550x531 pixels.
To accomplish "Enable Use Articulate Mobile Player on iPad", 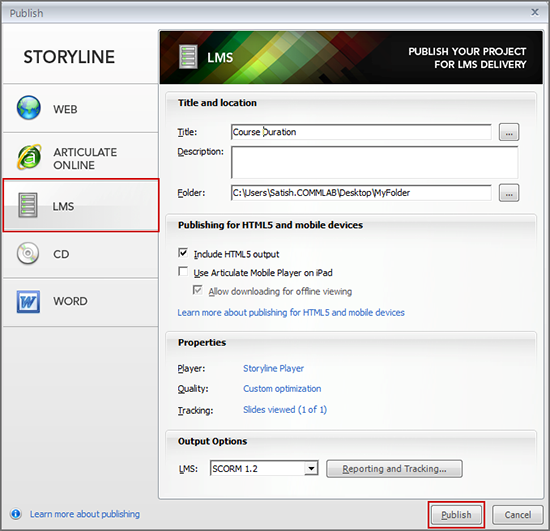I will pos(183,271).
